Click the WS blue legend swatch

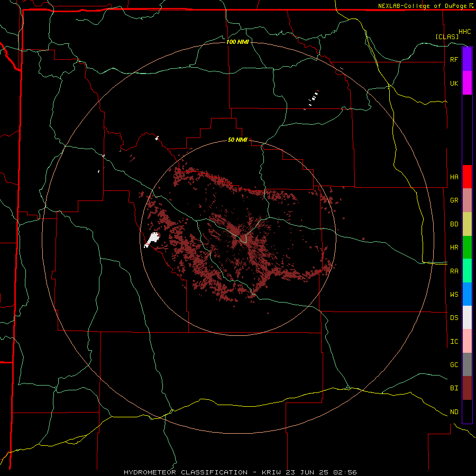click(x=467, y=294)
